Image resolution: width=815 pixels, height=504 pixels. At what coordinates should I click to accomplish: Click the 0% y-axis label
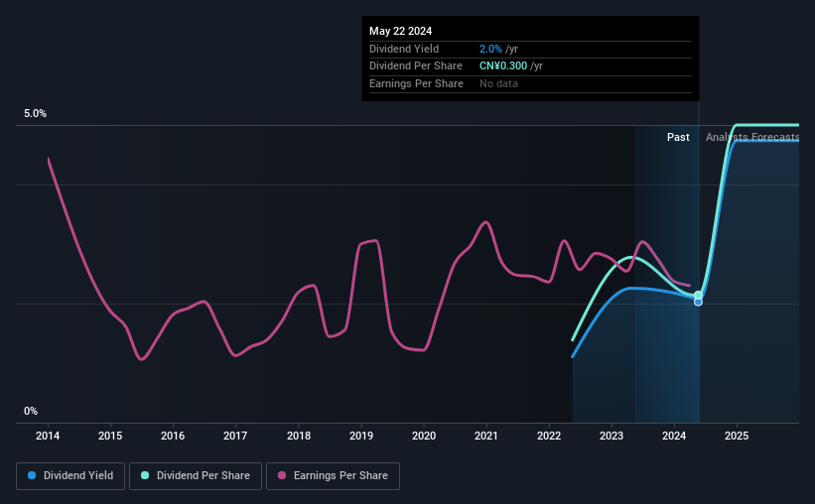tap(31, 411)
